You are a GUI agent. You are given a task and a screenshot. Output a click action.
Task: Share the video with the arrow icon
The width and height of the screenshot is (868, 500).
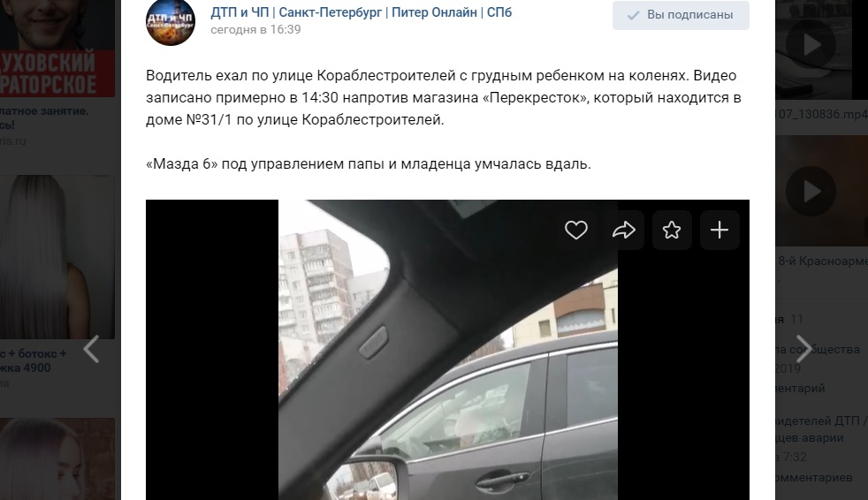coord(623,230)
